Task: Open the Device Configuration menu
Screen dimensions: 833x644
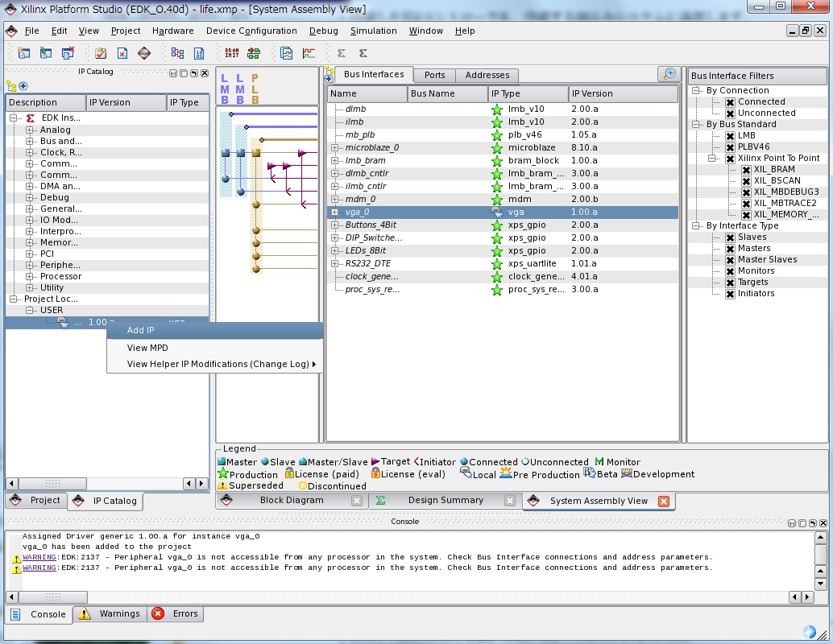Action: (251, 31)
